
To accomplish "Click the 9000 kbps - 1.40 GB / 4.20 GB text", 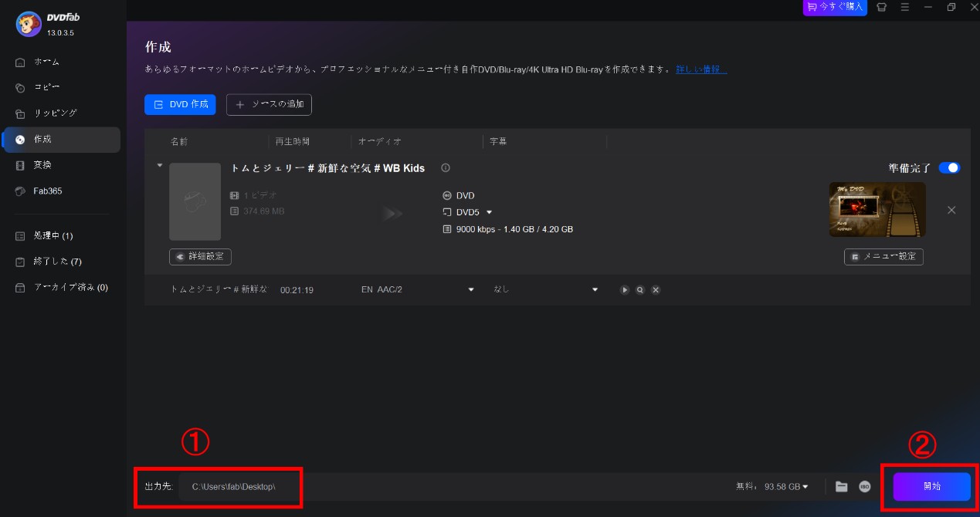I will 514,229.
